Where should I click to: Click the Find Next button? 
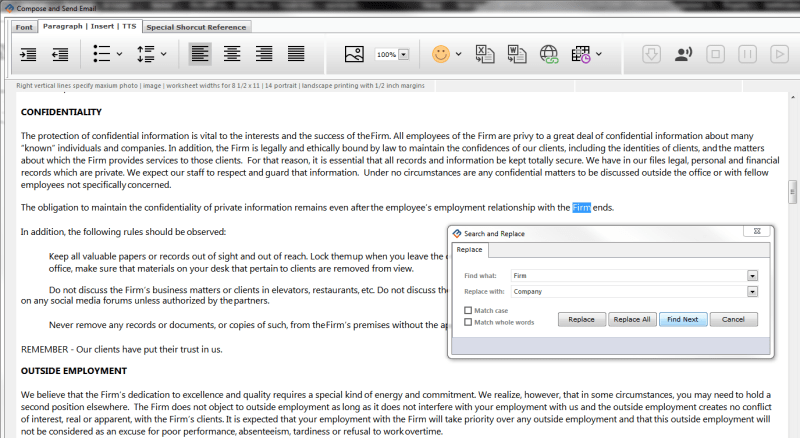coord(683,320)
